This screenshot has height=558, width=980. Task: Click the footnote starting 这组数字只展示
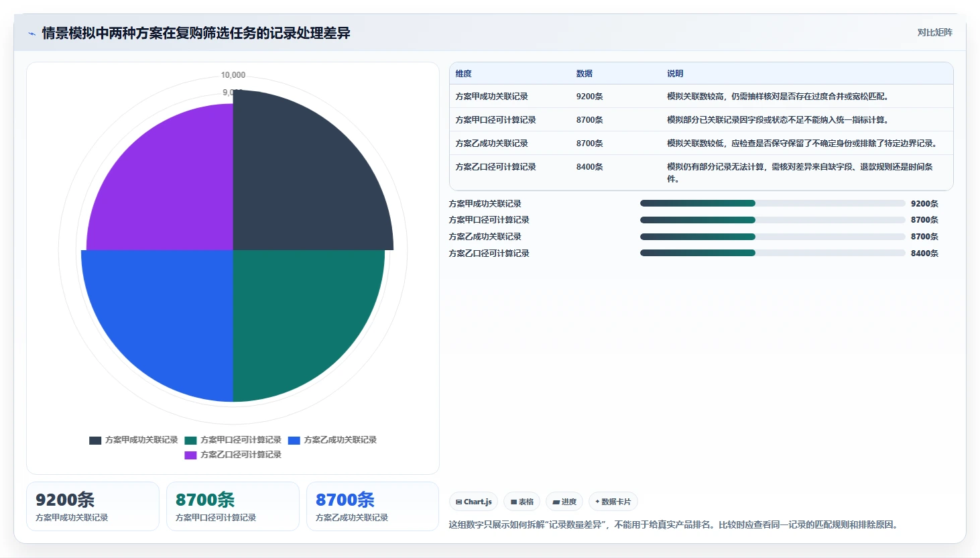click(x=673, y=525)
